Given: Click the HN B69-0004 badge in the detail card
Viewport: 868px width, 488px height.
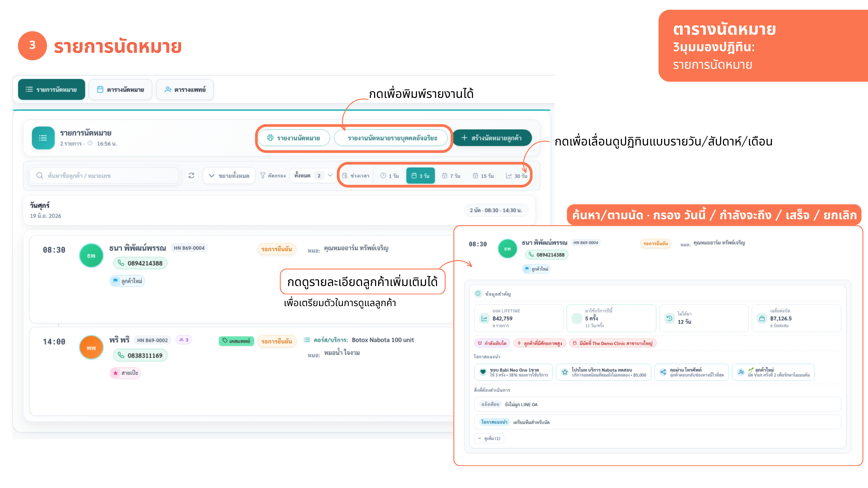Looking at the screenshot, I should pyautogui.click(x=586, y=242).
